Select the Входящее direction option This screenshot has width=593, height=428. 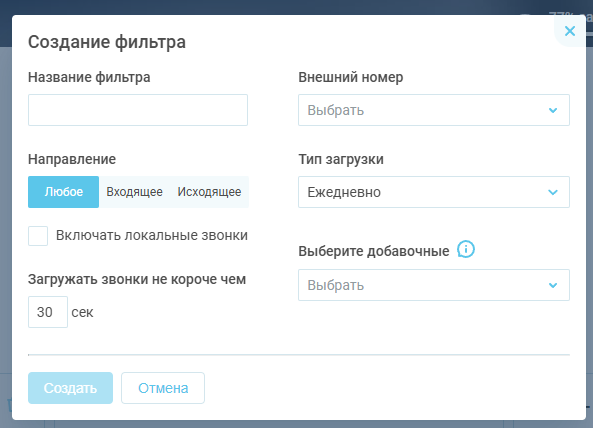point(134,192)
